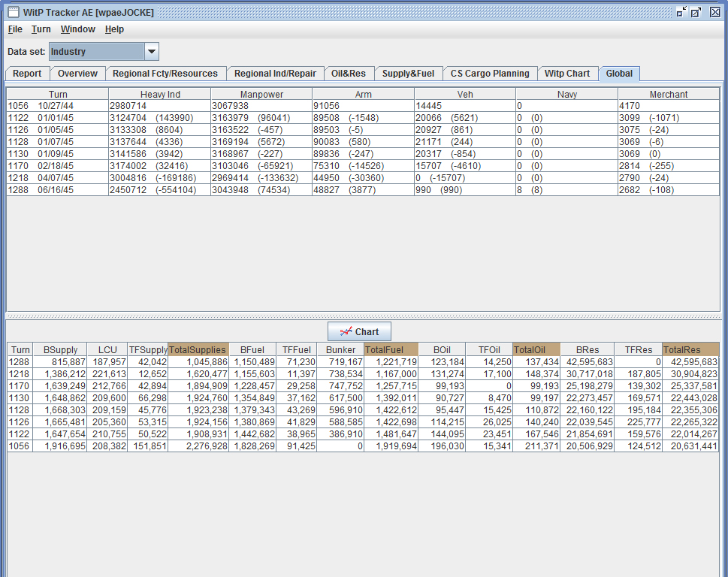Image resolution: width=728 pixels, height=577 pixels.
Task: Click the BFuel column header
Action: pos(252,349)
